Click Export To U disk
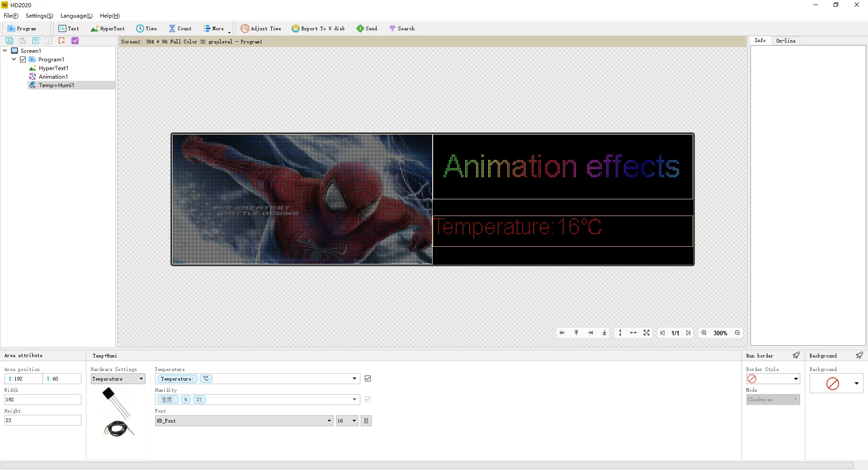This screenshot has height=470, width=868. click(318, 28)
